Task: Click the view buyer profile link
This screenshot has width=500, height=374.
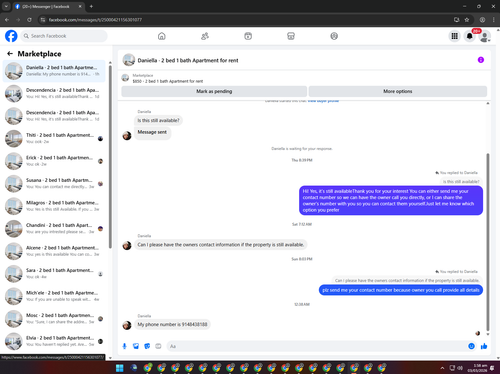Action: click(x=323, y=101)
